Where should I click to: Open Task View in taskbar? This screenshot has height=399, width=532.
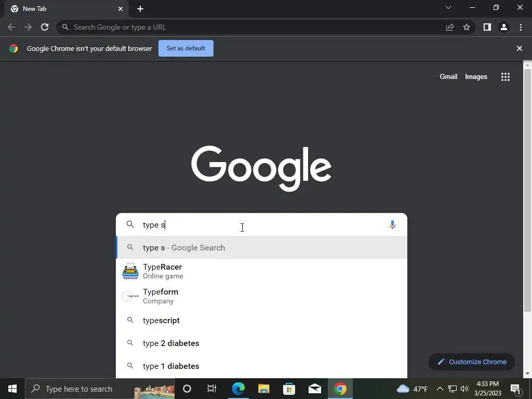click(x=212, y=389)
